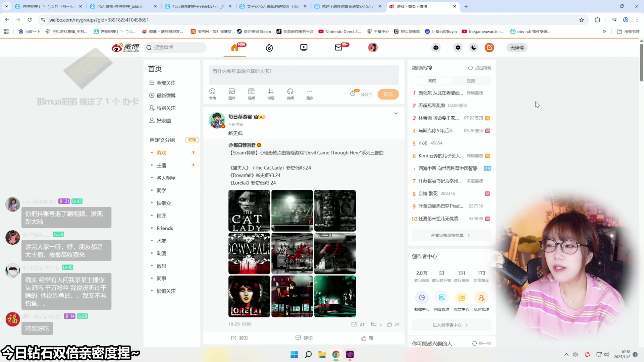644x362 pixels.
Task: Click the 管理 groups manage button
Action: point(192,140)
